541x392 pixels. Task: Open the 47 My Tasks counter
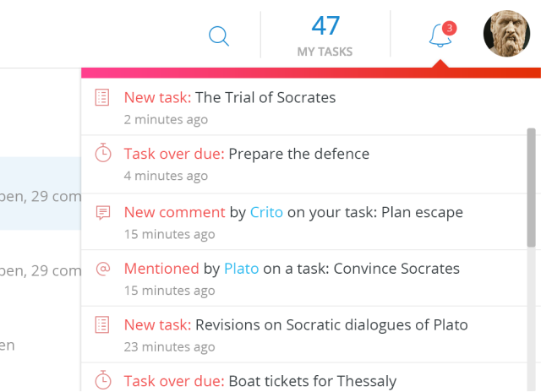(x=325, y=35)
